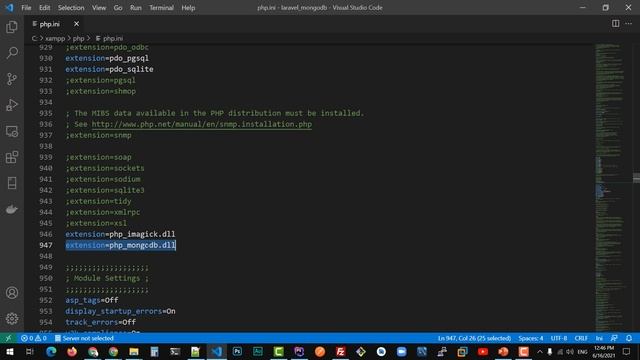Image resolution: width=640 pixels, height=360 pixels.
Task: Close the php.ini editor tab
Action: point(76,24)
